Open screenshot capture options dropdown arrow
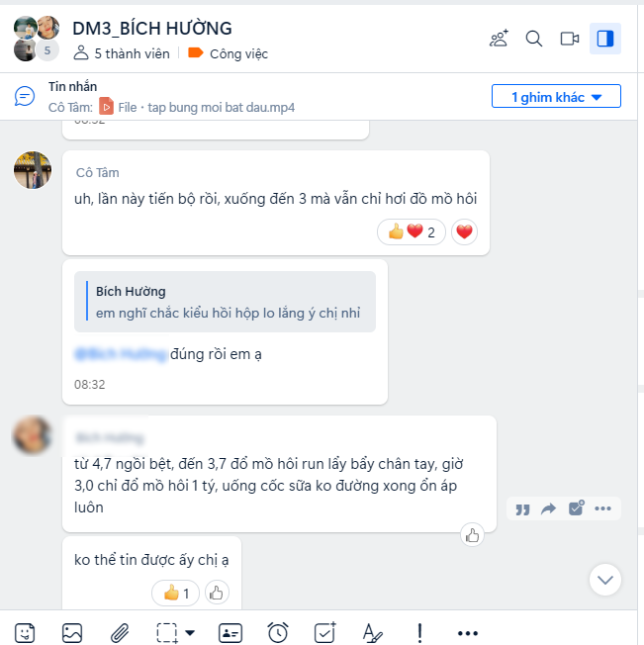Screen dimensions: 644x645 pyautogui.click(x=190, y=633)
